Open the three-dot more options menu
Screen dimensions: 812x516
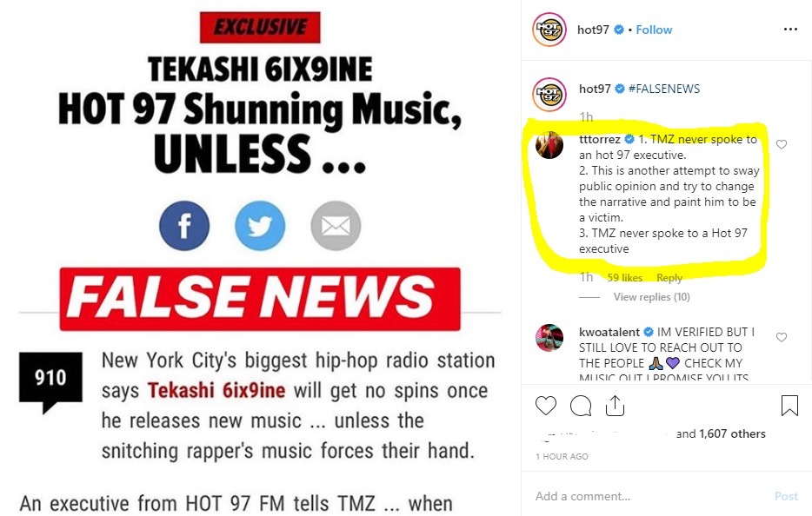point(790,30)
